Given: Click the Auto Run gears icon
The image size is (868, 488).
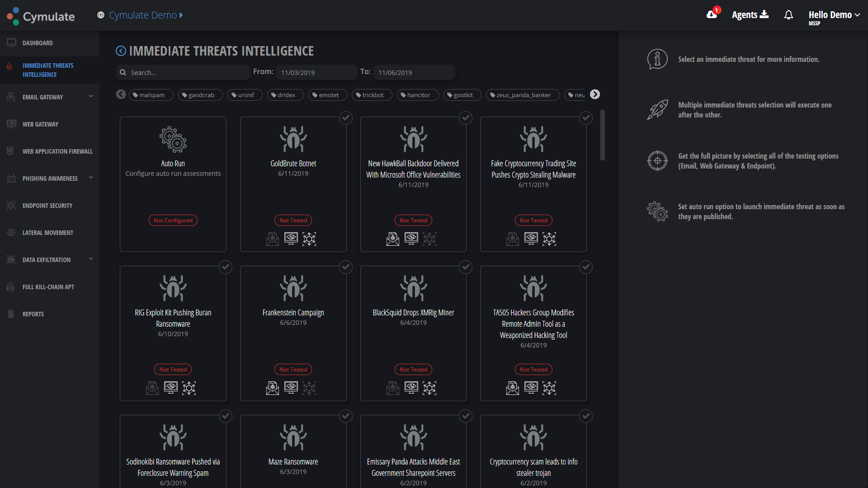Looking at the screenshot, I should tap(173, 139).
